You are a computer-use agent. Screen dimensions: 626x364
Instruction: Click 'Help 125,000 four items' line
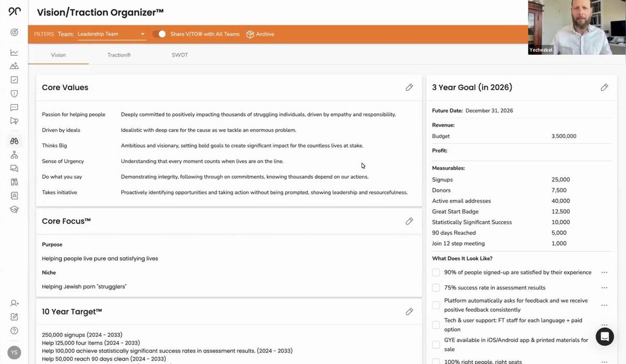click(91, 343)
